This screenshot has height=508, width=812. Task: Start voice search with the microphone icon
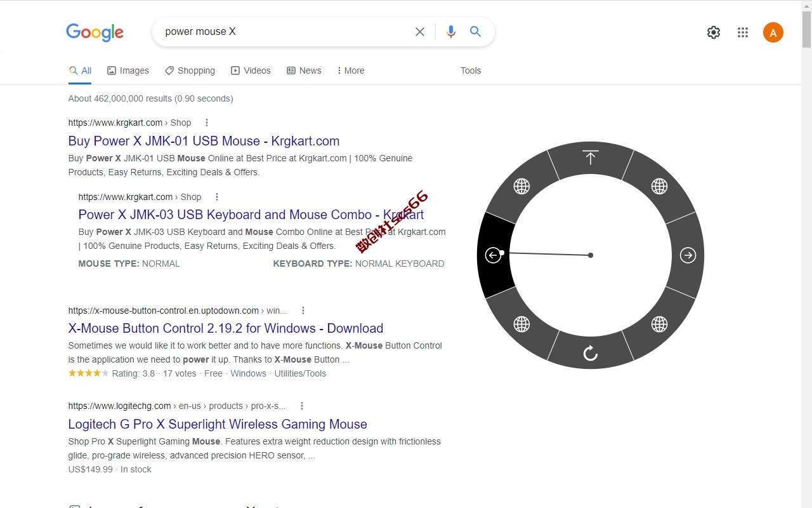pos(451,32)
